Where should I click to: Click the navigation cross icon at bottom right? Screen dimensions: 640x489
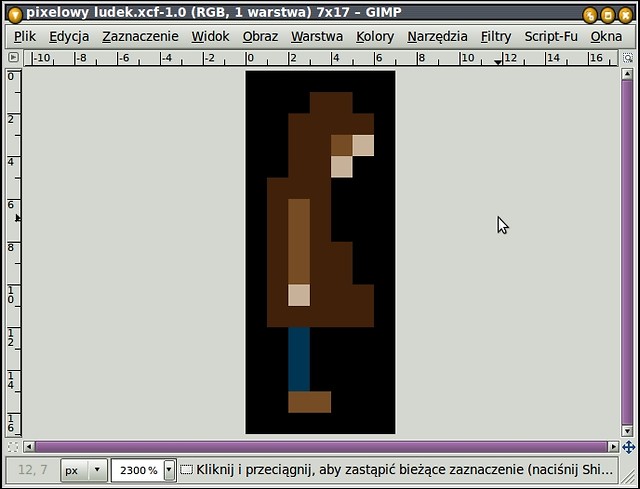628,447
